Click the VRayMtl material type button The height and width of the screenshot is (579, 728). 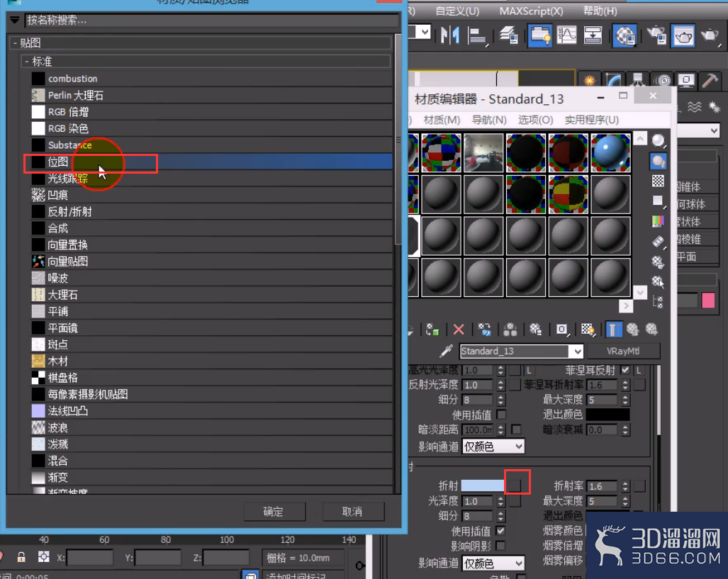pyautogui.click(x=623, y=352)
